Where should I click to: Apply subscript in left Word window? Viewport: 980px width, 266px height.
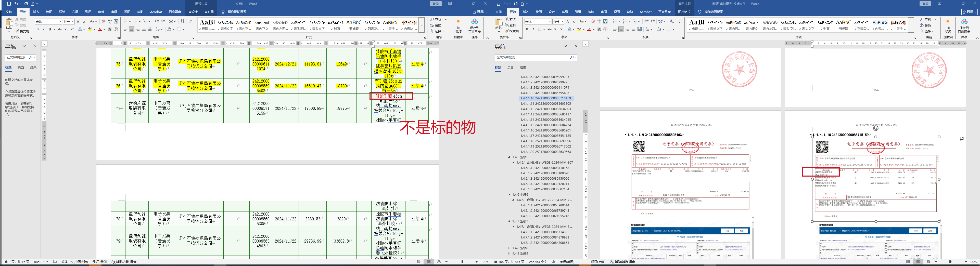(x=66, y=29)
